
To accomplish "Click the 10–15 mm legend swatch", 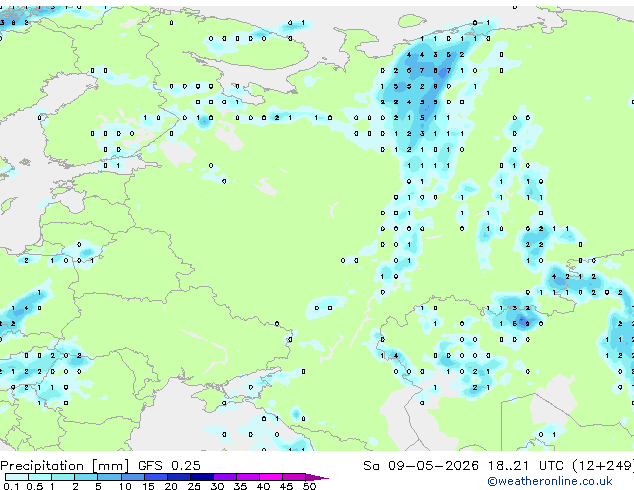I will [132, 477].
